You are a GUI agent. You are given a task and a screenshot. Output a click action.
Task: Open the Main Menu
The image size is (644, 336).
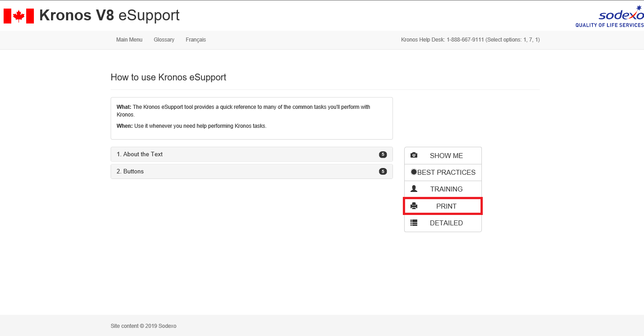pos(129,40)
